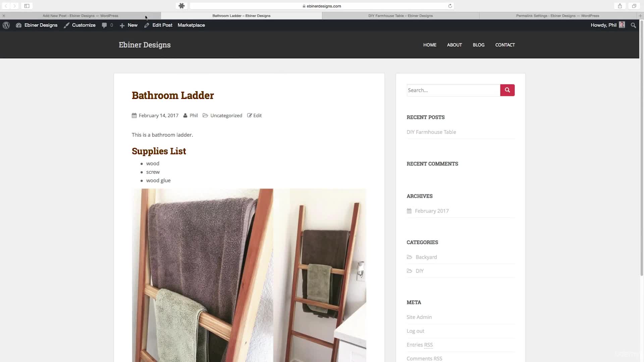Image resolution: width=644 pixels, height=362 pixels.
Task: Open the comments bubble in admin bar
Action: 107,25
